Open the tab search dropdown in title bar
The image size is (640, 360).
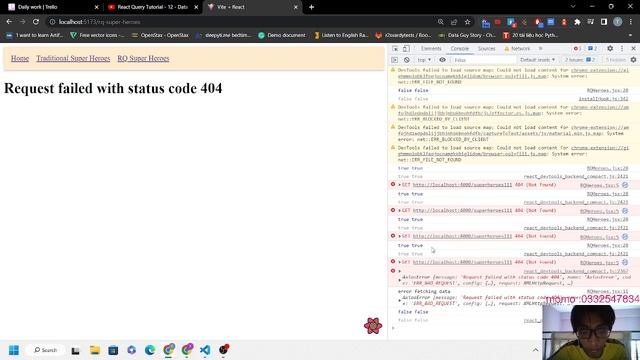click(x=573, y=7)
